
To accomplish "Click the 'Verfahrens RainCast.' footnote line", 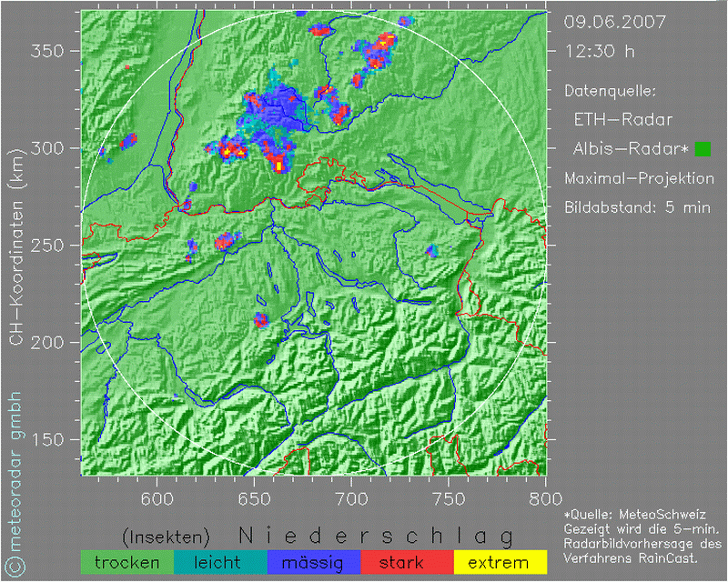I will pyautogui.click(x=631, y=557).
